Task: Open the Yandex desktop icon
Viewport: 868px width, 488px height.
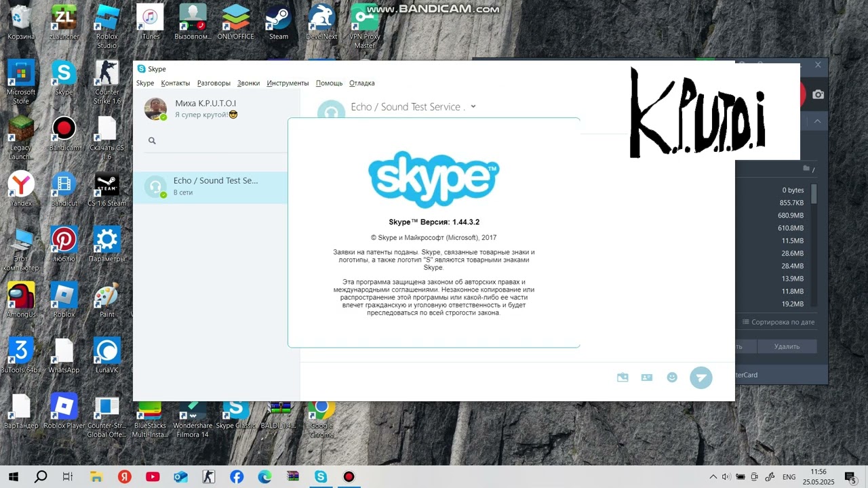Action: [x=21, y=189]
